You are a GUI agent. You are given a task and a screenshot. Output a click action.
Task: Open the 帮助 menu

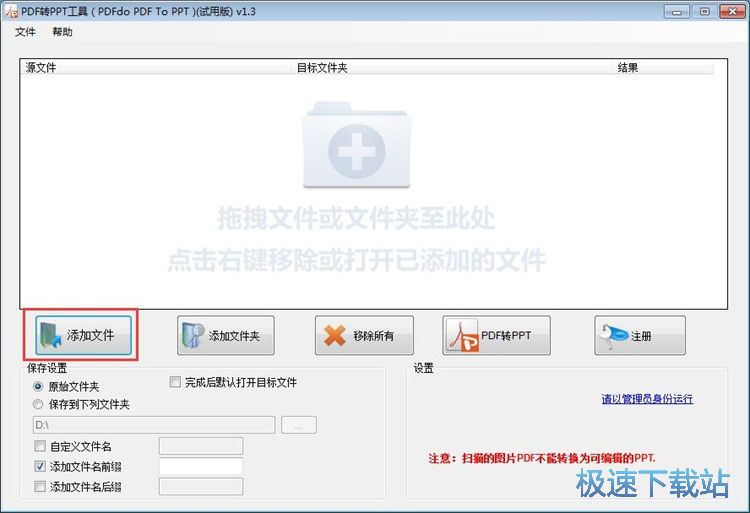pos(62,32)
